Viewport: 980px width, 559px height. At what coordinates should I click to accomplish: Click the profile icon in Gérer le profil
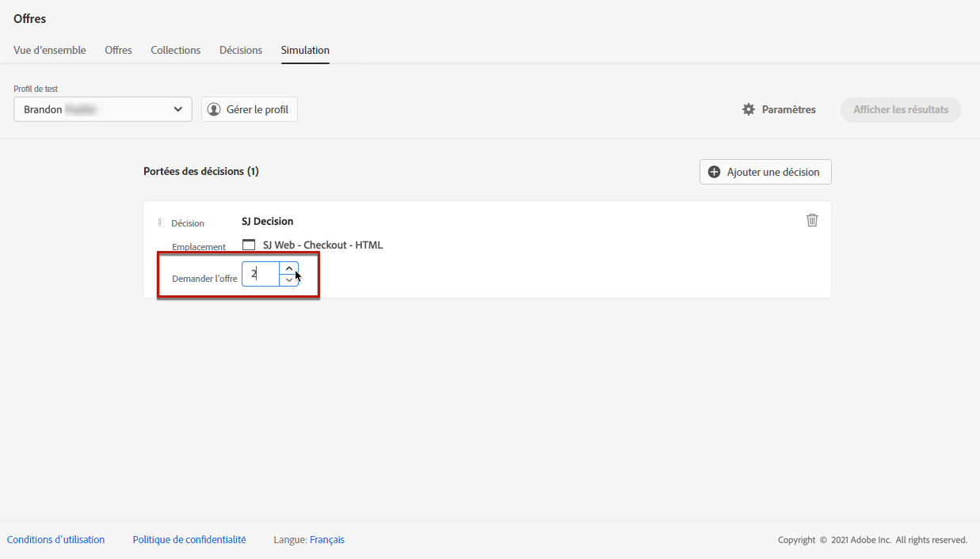click(214, 109)
